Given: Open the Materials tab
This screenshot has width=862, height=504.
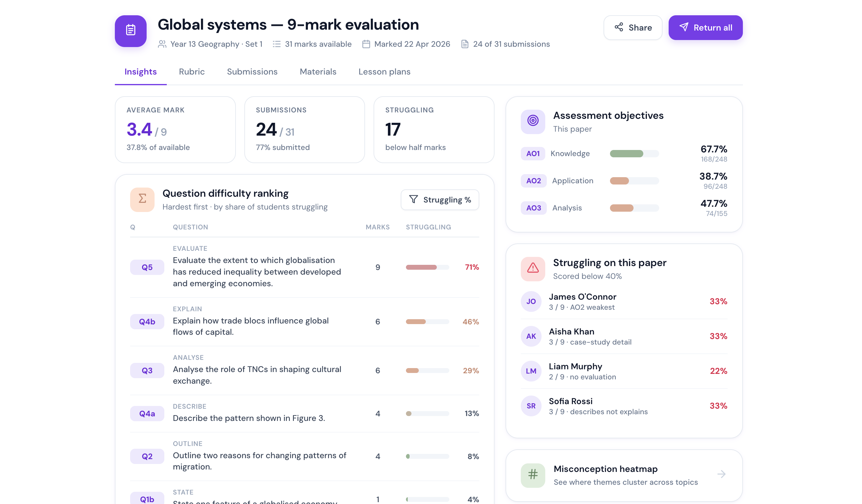Looking at the screenshot, I should click(x=318, y=71).
